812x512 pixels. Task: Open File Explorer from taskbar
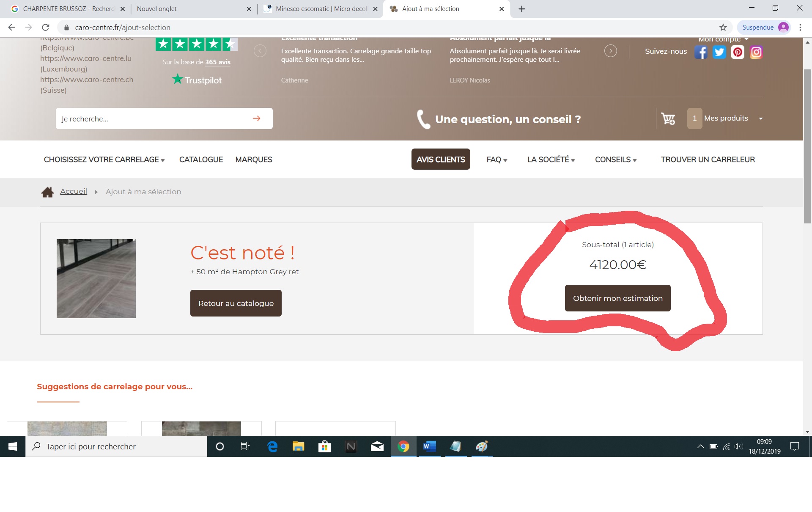pos(299,446)
